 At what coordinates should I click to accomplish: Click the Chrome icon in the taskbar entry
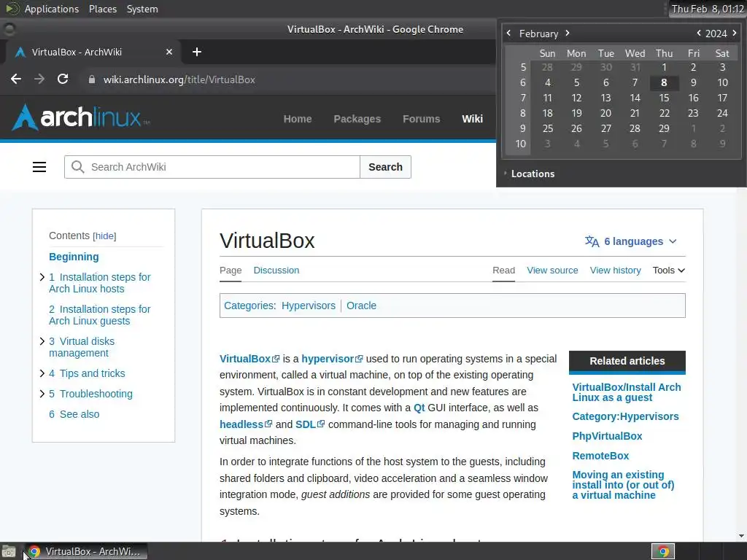(34, 552)
